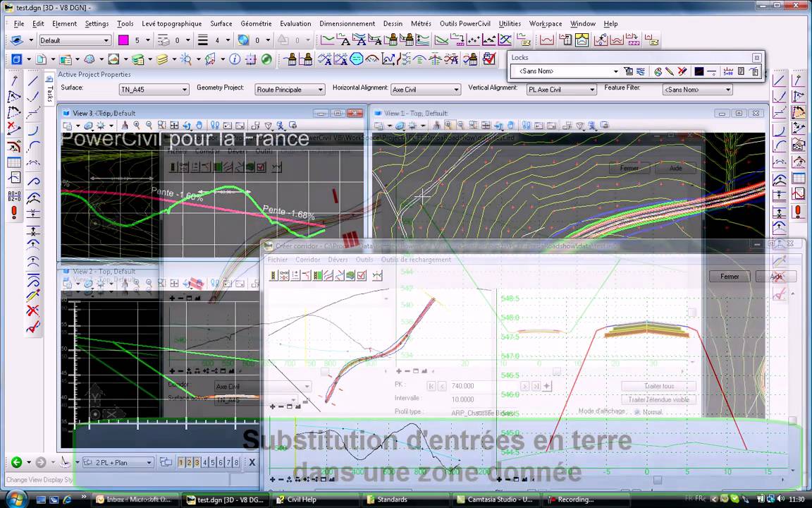Viewport: 812px width, 508px height.
Task: Click the globe transparency icon in attributes toolbar
Action: coord(243,40)
